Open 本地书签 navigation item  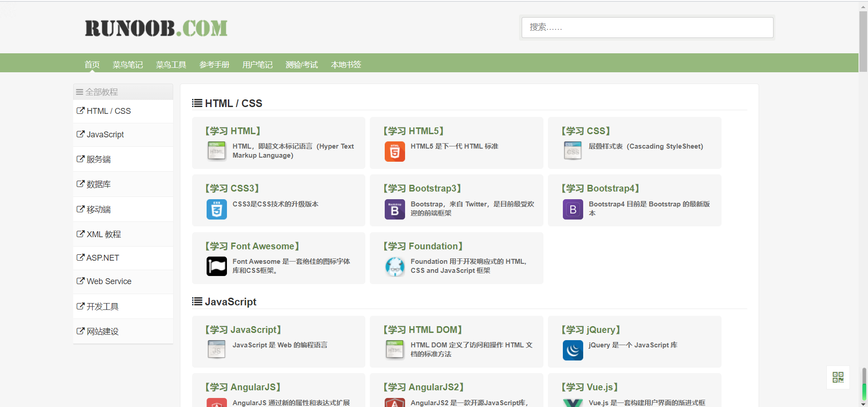346,65
